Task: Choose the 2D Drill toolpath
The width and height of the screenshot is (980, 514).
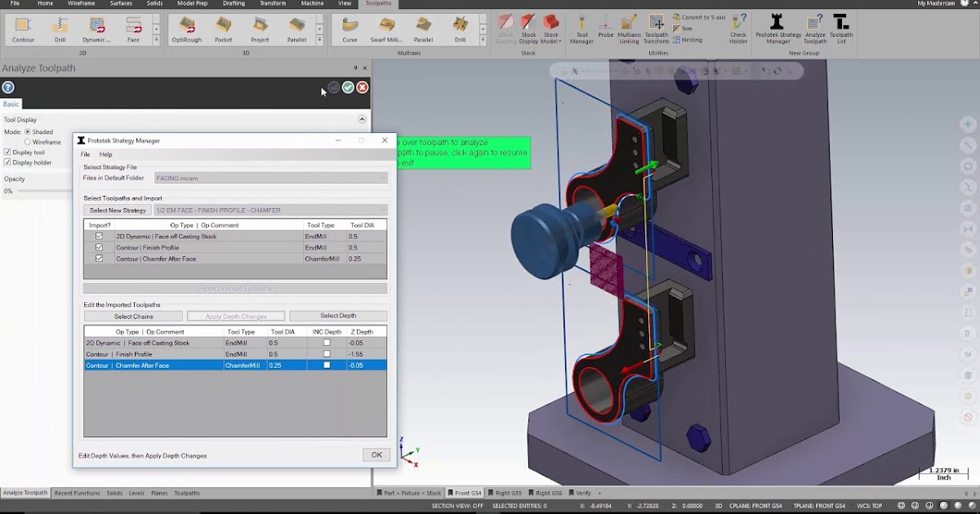Action: [x=60, y=29]
